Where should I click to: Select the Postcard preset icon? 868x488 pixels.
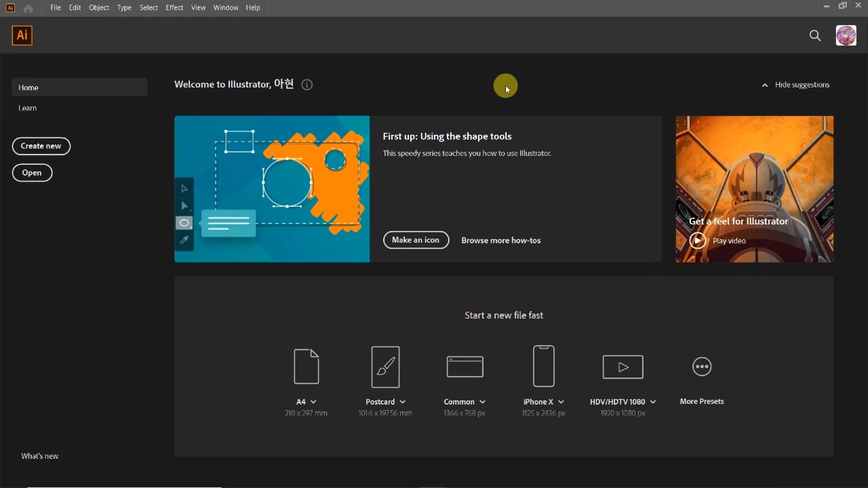(385, 367)
